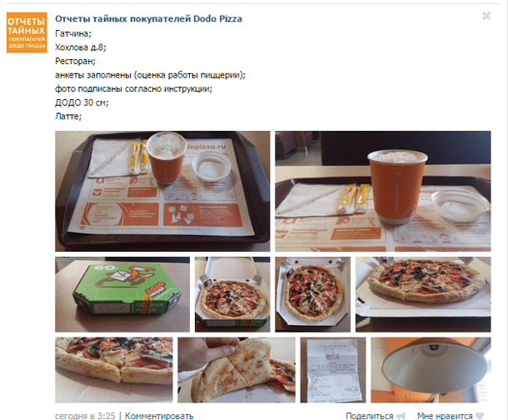
Task: Click the Мне нравится button
Action: click(445, 416)
